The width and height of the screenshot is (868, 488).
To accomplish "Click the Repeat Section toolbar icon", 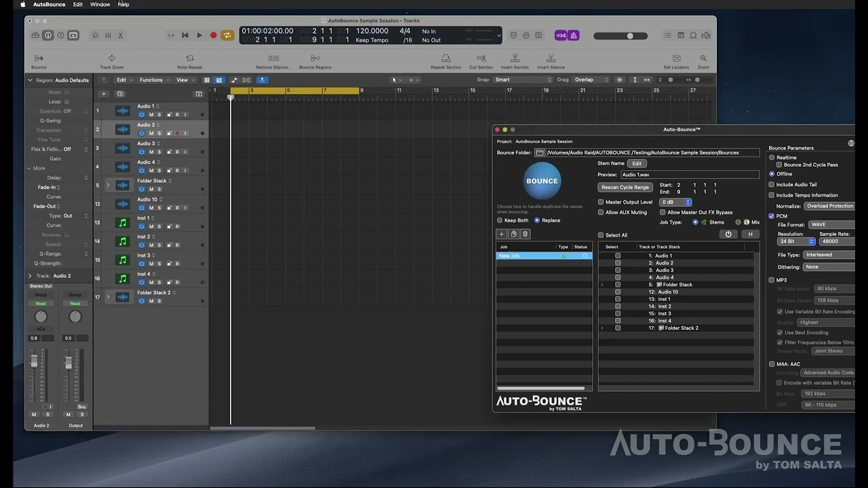I will [x=446, y=58].
